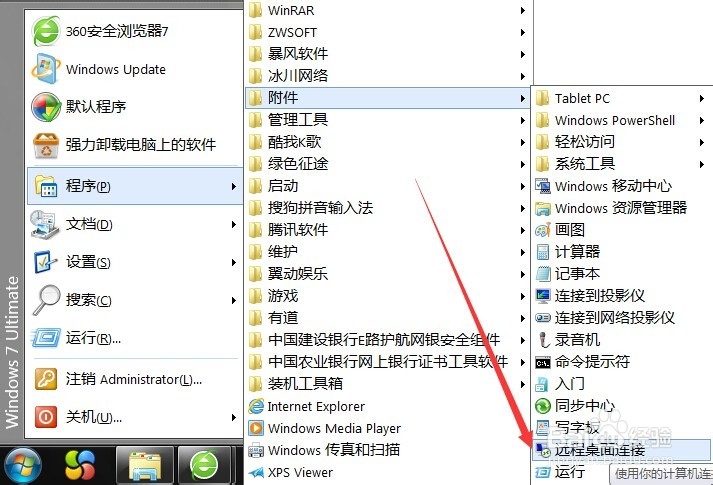
Task: Open the 默认程序 shield icon
Action: click(x=45, y=107)
